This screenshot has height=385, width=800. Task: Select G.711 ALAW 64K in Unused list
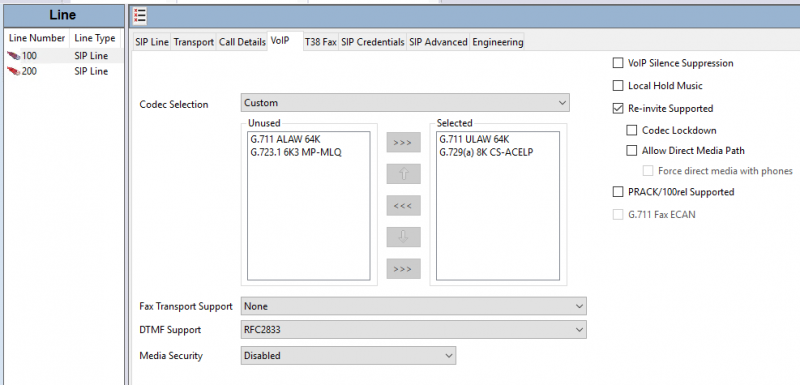tap(285, 139)
